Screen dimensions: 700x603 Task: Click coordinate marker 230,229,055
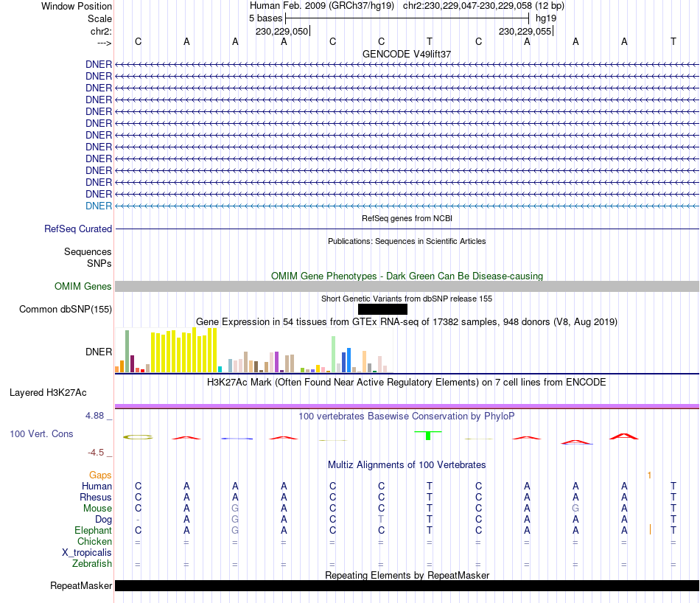coord(525,31)
